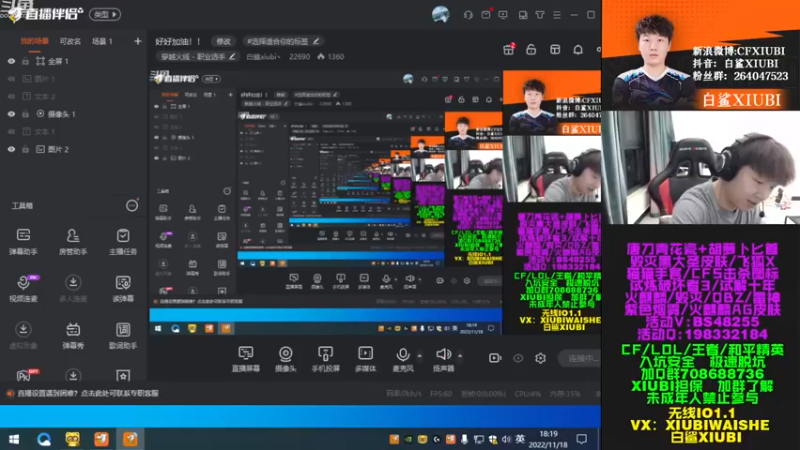
Task: Open the 工具箱 more options circle button
Action: coord(132,206)
